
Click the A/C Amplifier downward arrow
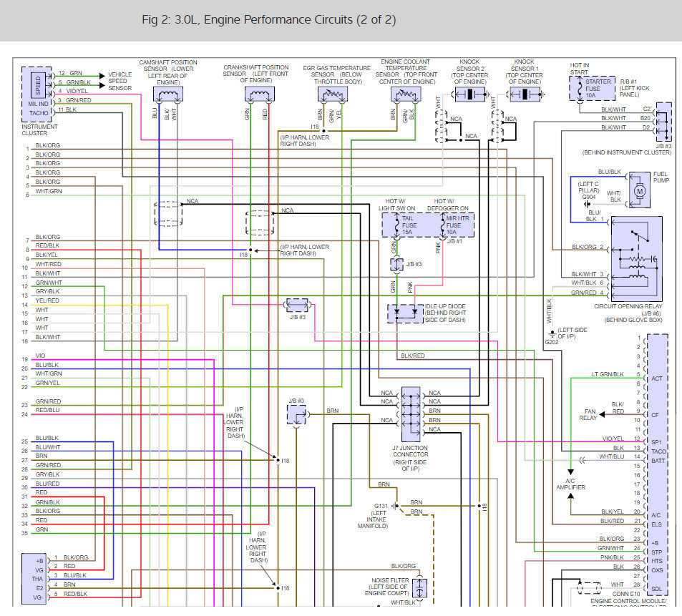pyautogui.click(x=570, y=472)
